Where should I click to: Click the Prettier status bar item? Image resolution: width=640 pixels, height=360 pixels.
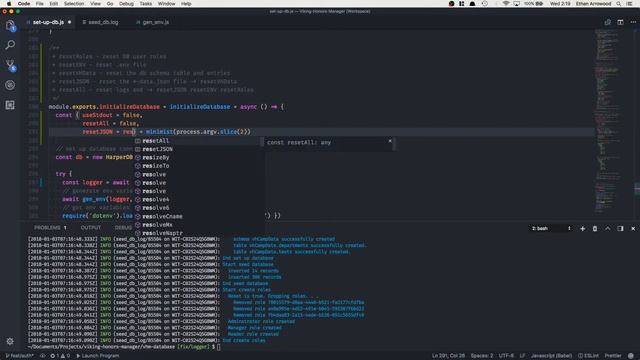coord(613,356)
